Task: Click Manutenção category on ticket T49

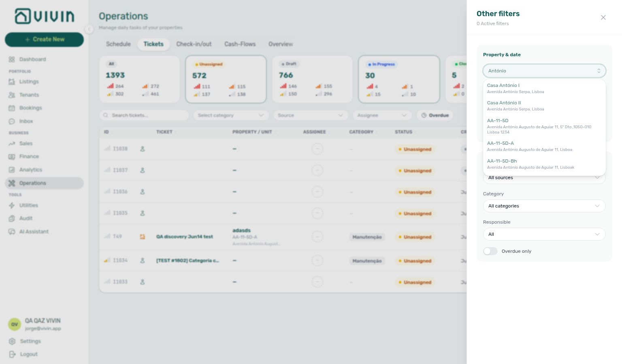Action: [x=367, y=237]
